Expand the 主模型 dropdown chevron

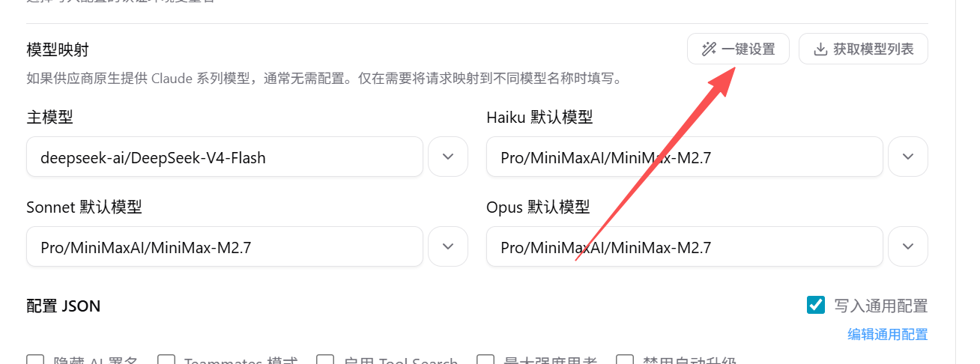point(448,157)
